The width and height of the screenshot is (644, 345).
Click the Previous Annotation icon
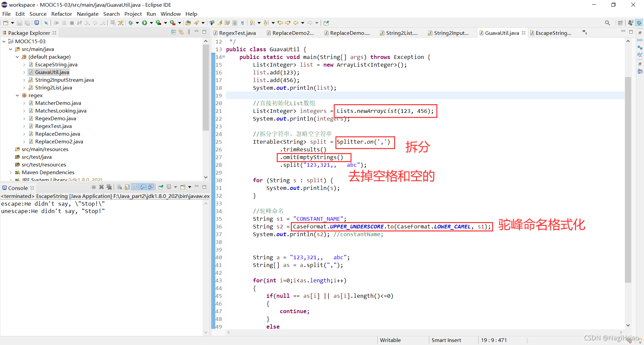click(x=266, y=23)
